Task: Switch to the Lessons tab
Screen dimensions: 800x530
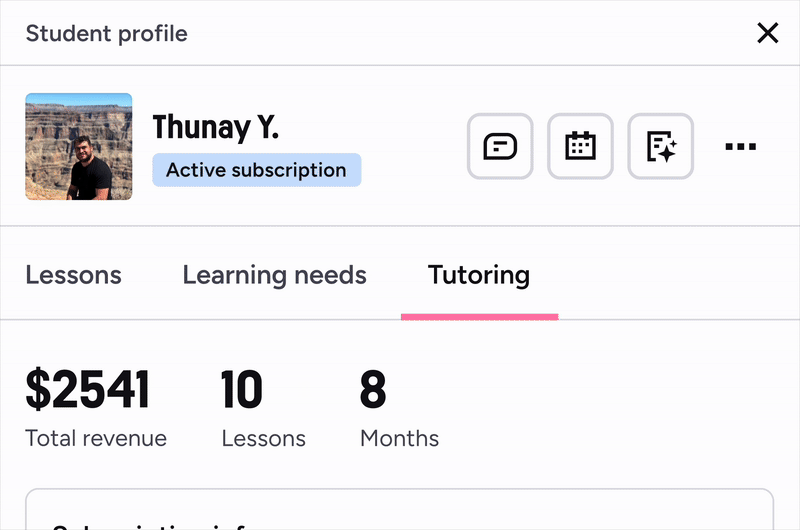Action: pos(73,275)
